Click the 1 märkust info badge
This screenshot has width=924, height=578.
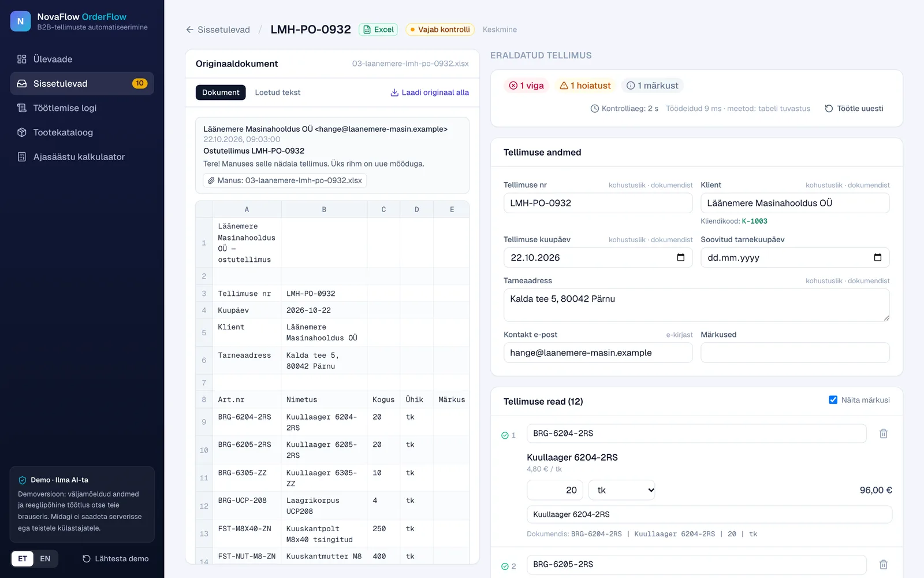[653, 86]
